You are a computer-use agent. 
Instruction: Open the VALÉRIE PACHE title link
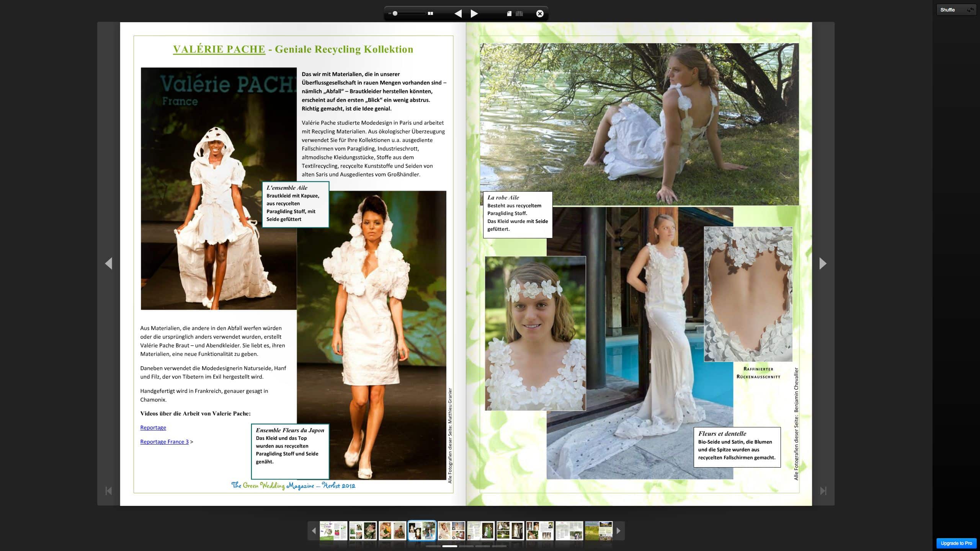219,49
